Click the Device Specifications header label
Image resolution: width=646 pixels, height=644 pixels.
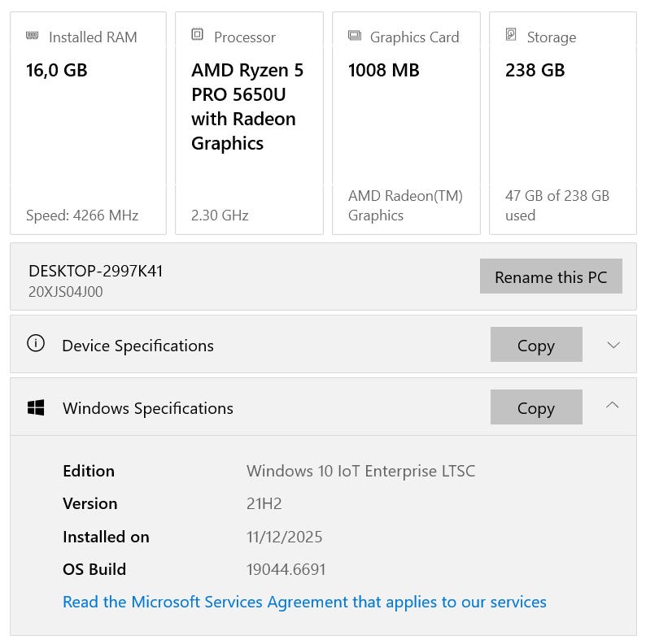(x=137, y=346)
